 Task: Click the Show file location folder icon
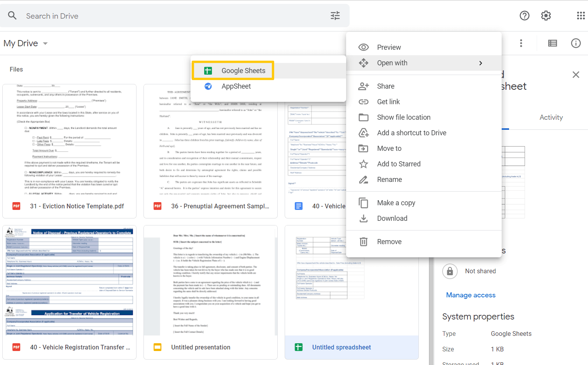click(x=364, y=117)
